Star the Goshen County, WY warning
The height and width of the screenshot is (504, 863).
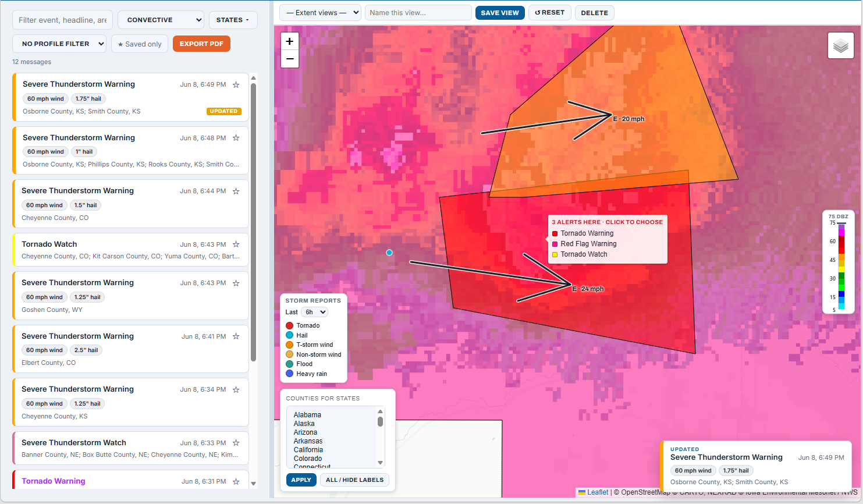click(x=236, y=283)
